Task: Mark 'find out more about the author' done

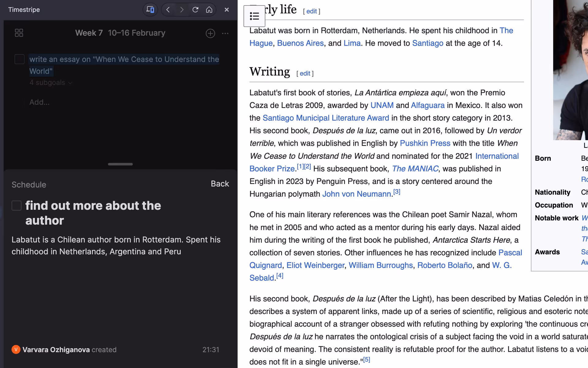Action: pyautogui.click(x=17, y=205)
